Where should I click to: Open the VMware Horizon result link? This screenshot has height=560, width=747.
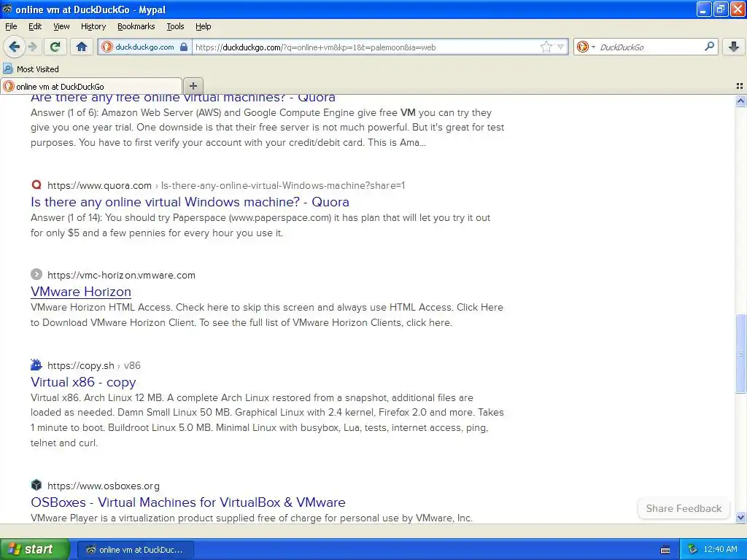(80, 292)
